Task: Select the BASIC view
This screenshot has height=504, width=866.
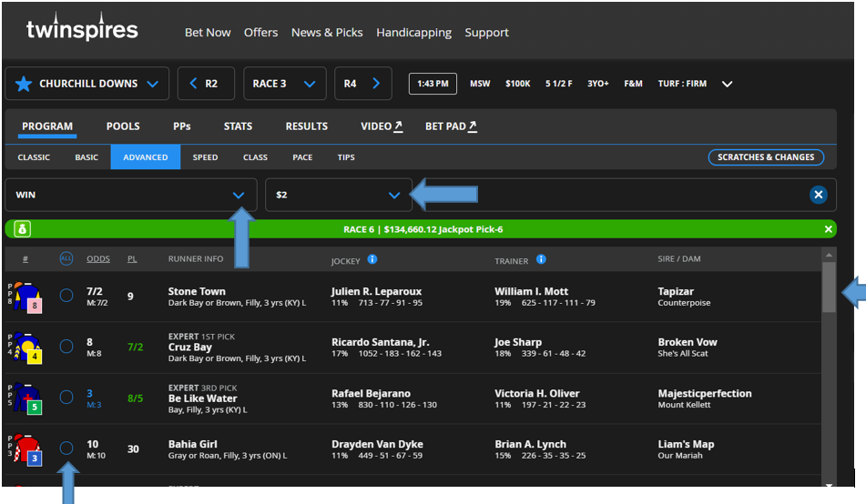Action: (87, 157)
